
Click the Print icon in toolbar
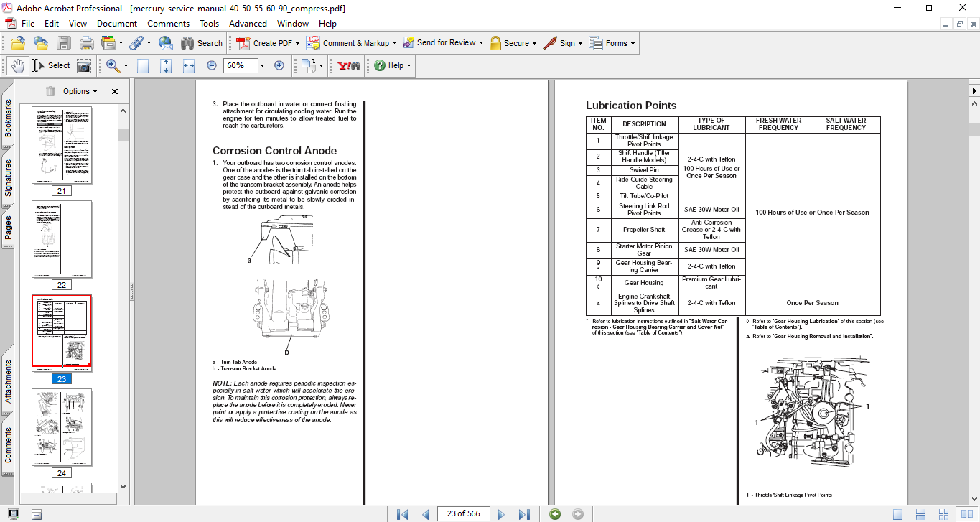pos(87,43)
